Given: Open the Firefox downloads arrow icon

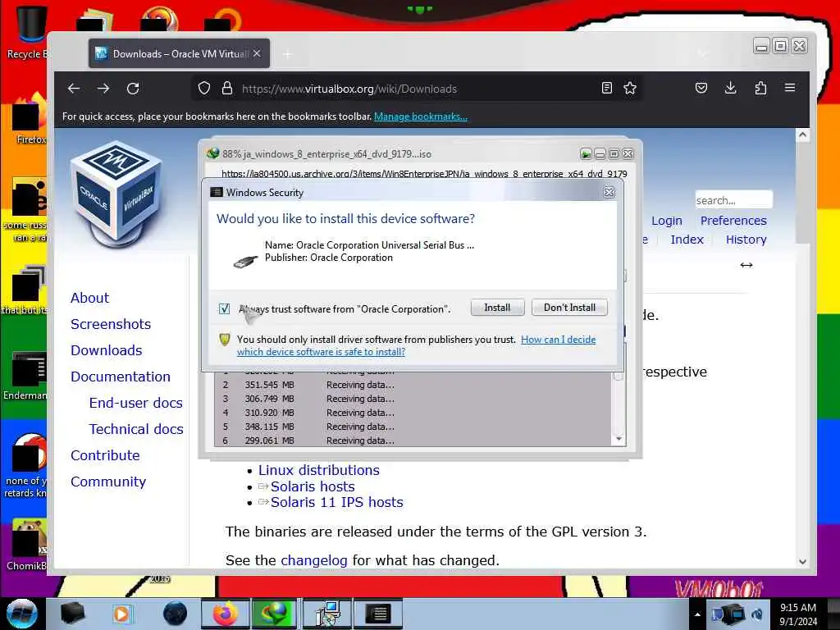Looking at the screenshot, I should (x=731, y=88).
